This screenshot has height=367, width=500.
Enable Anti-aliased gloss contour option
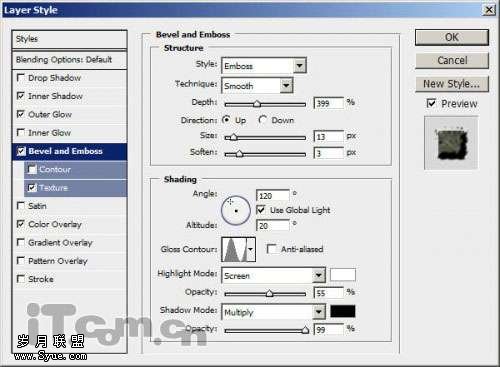[x=271, y=249]
